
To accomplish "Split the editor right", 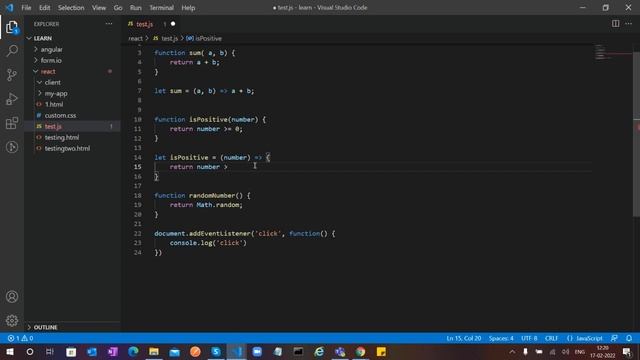I will tap(615, 24).
